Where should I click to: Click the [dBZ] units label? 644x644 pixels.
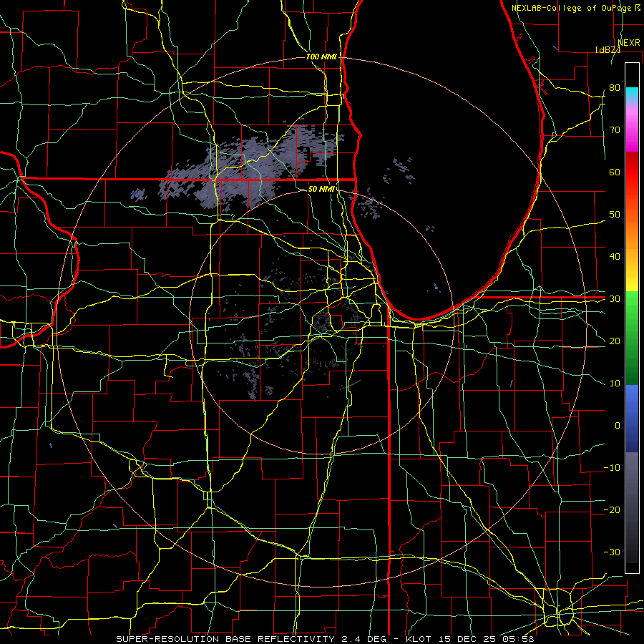608,50
